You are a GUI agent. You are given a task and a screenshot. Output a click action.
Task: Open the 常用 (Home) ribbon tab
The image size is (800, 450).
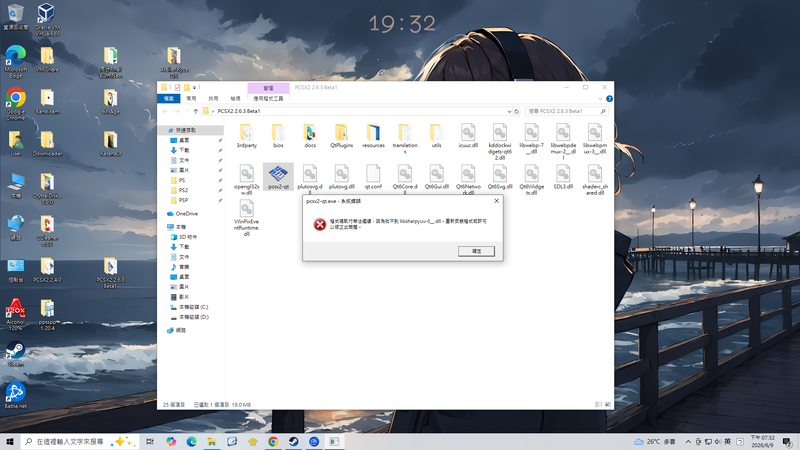(x=191, y=98)
